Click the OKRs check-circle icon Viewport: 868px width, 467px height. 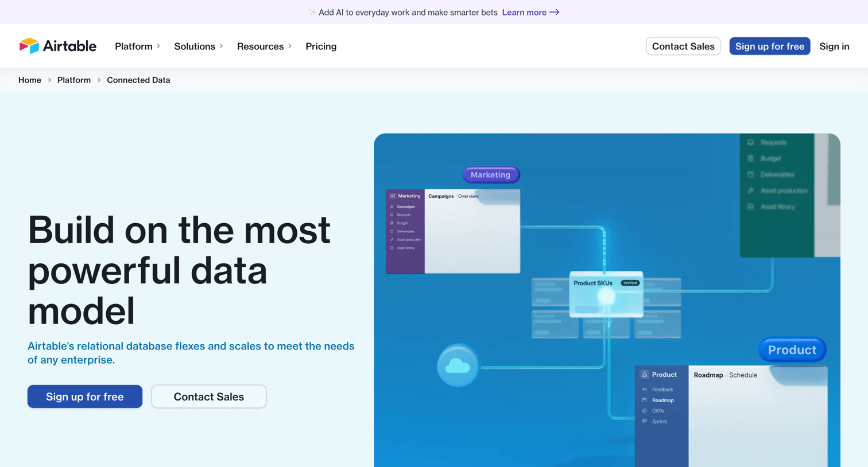pos(644,411)
